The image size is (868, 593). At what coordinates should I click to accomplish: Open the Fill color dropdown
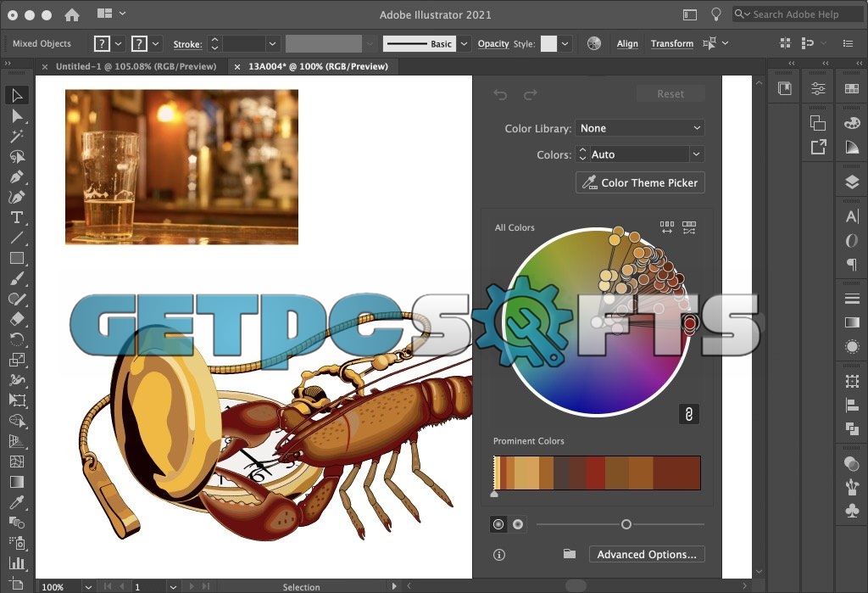pos(118,44)
